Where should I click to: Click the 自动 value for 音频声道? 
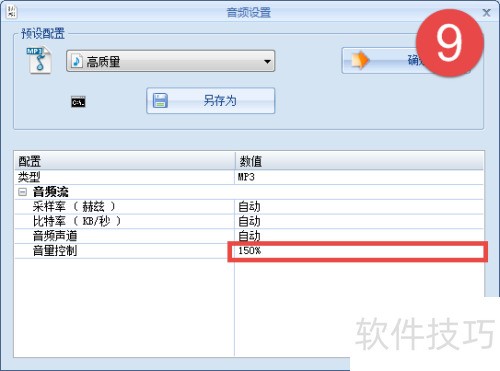click(359, 236)
